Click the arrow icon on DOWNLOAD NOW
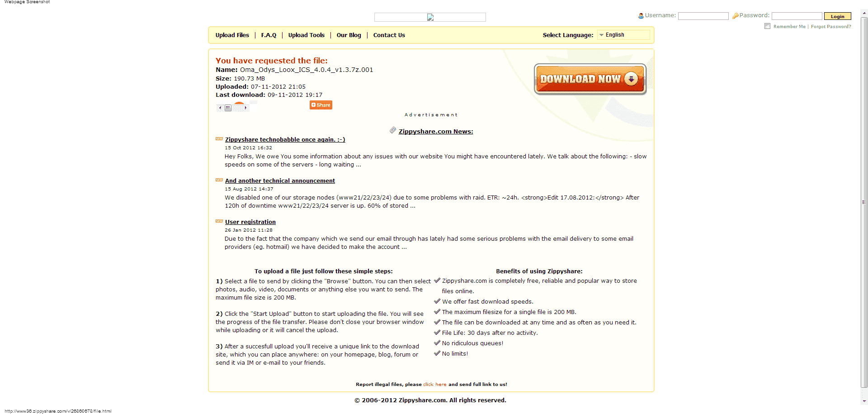The height and width of the screenshot is (414, 868). 631,79
